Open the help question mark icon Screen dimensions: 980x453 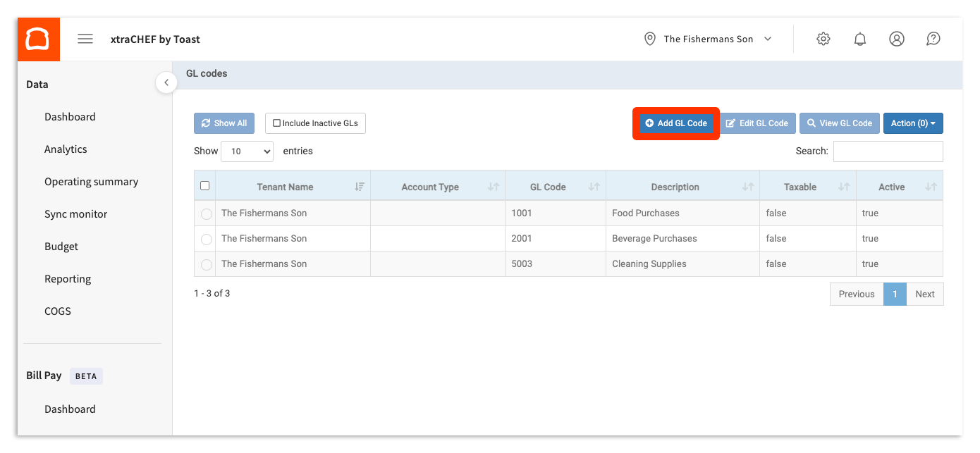tap(933, 39)
